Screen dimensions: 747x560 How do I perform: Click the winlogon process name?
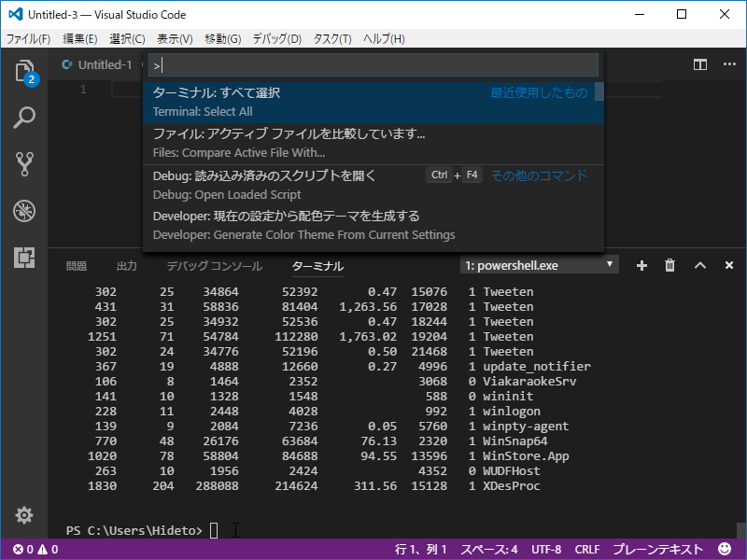click(x=512, y=411)
